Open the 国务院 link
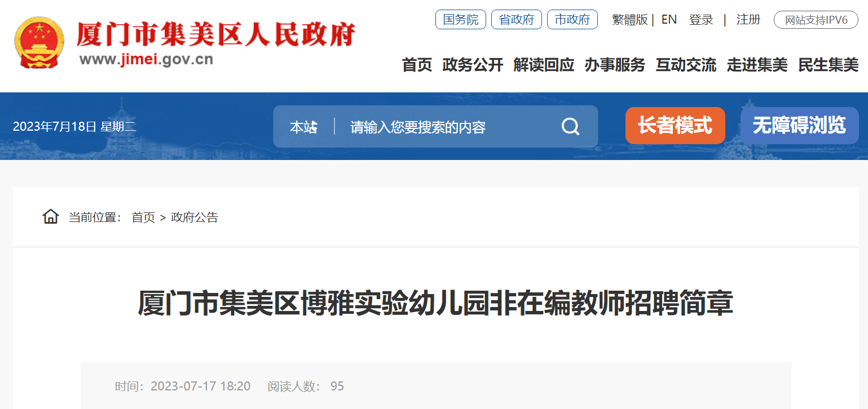The width and height of the screenshot is (868, 409). pyautogui.click(x=461, y=20)
